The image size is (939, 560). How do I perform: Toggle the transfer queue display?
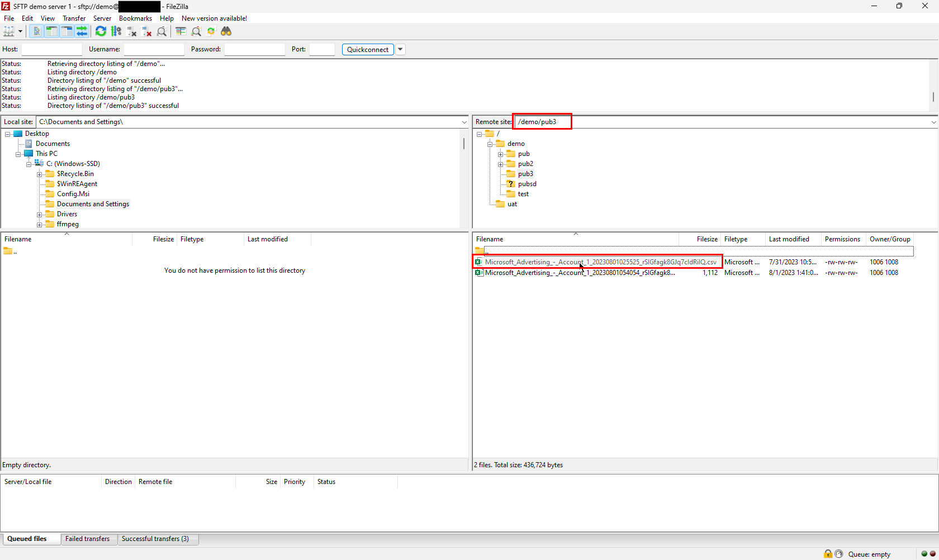[82, 31]
